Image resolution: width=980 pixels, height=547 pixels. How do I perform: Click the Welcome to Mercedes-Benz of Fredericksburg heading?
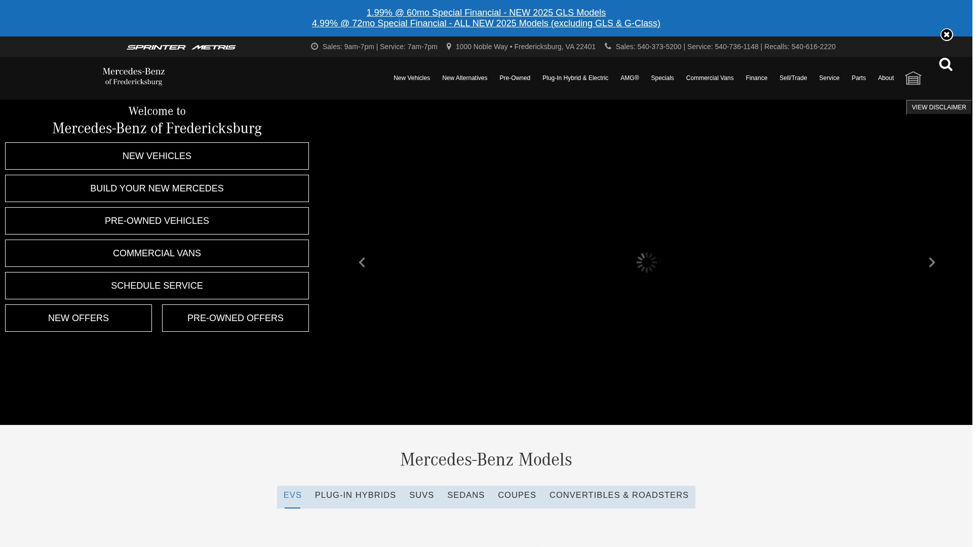coord(157,121)
